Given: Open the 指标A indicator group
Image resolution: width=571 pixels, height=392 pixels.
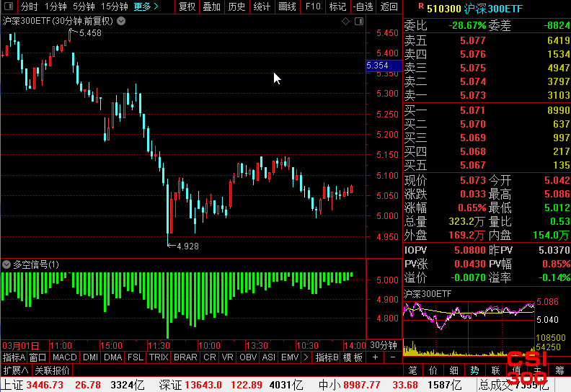Looking at the screenshot, I should (14, 357).
